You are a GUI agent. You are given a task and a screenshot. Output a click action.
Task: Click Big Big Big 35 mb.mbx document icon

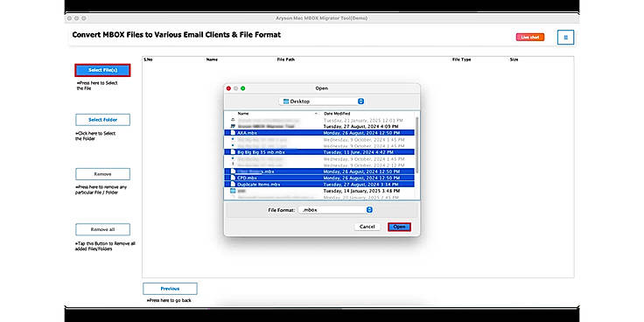pyautogui.click(x=233, y=152)
